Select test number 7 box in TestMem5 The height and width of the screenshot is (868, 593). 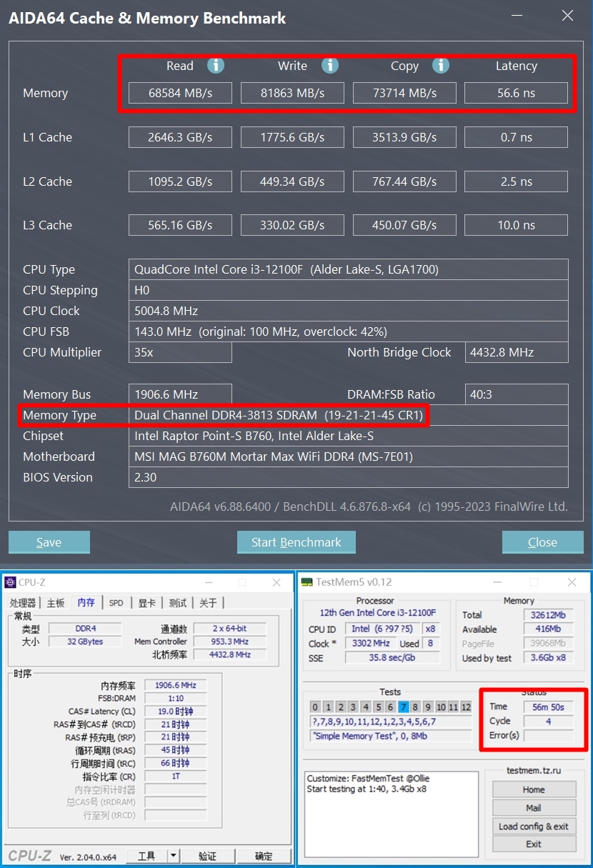coord(404,707)
